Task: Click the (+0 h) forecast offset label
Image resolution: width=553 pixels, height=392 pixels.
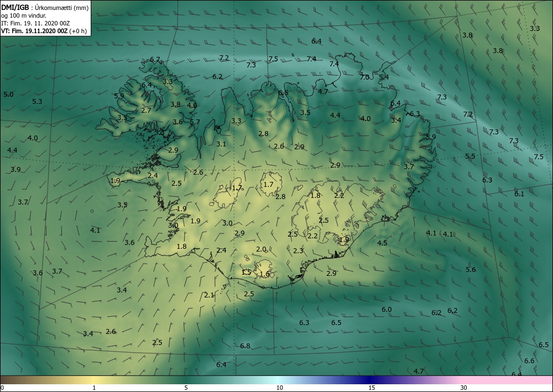Action: tap(78, 31)
